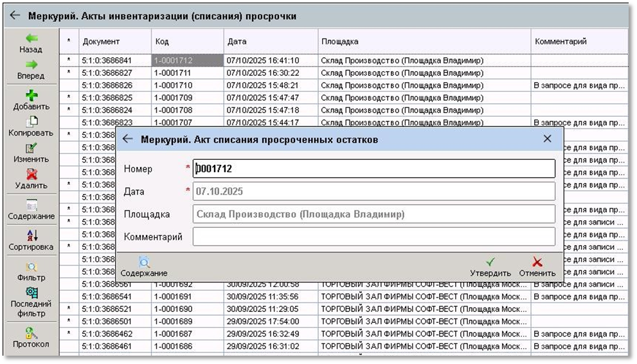Close the Акт списания dialog

547,139
